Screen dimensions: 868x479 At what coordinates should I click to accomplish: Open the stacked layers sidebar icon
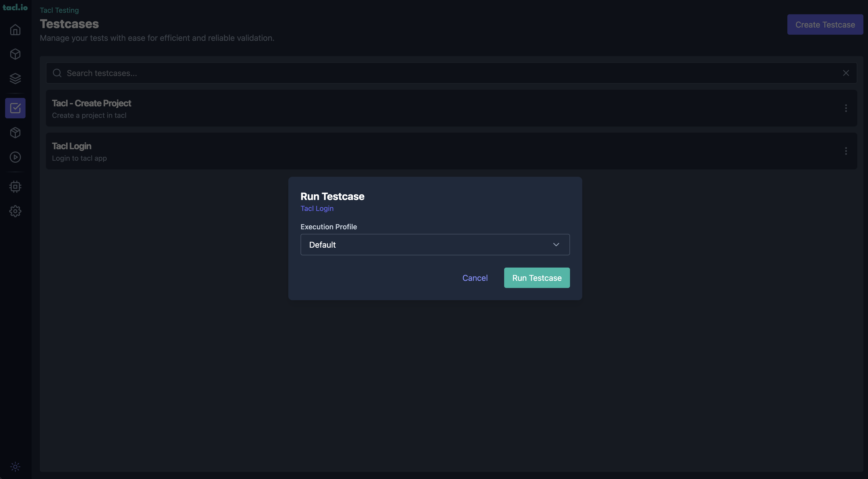(15, 79)
